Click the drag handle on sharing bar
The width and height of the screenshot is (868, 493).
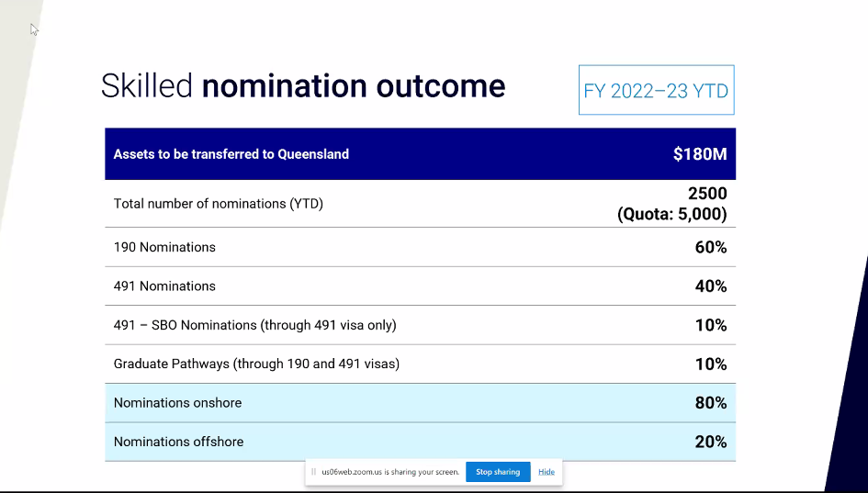click(x=313, y=472)
